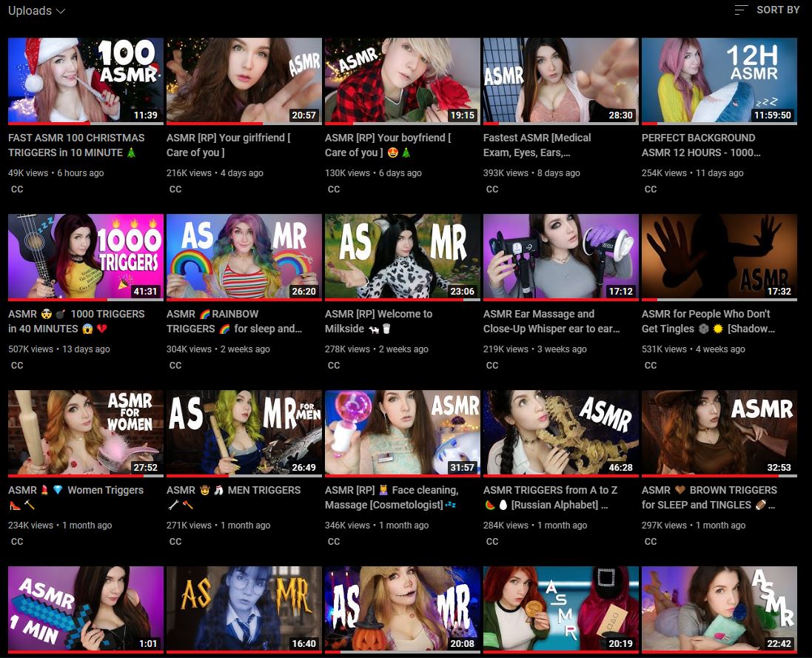Click CC badge under Women Triggers video
Image resolution: width=812 pixels, height=658 pixels.
coord(17,541)
